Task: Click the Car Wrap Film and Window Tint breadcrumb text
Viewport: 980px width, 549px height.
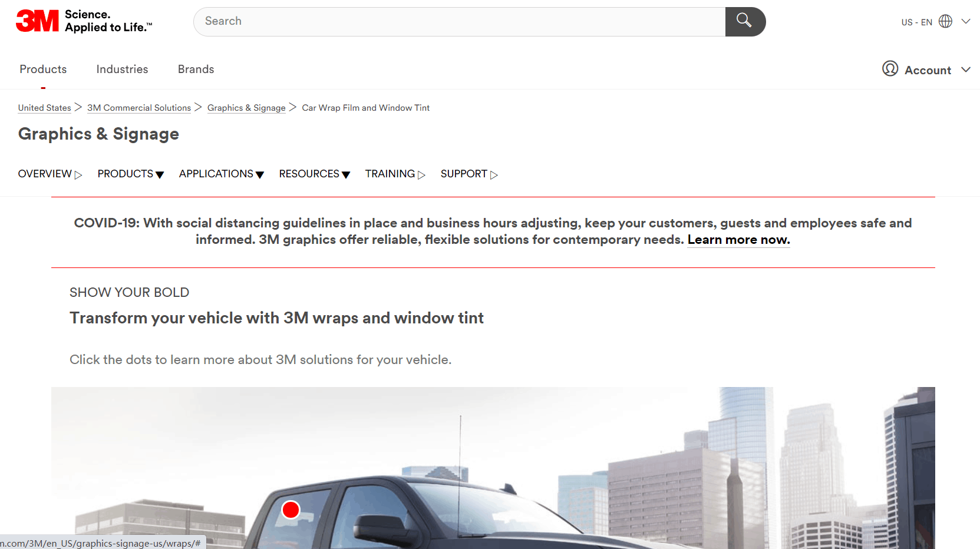Action: [366, 108]
